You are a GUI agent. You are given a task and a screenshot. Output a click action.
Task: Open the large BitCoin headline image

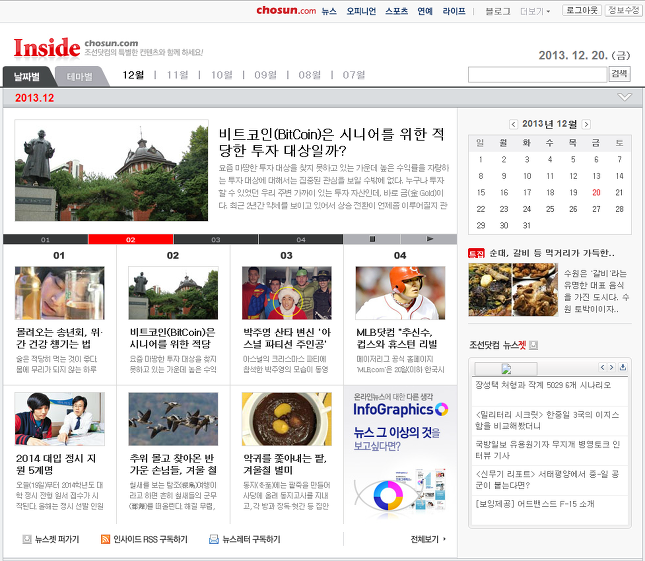click(x=111, y=170)
